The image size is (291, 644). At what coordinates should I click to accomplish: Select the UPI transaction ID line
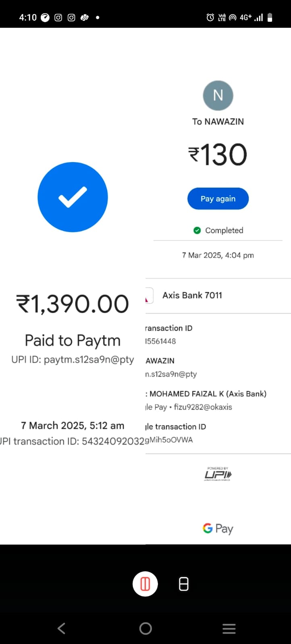coord(73,442)
